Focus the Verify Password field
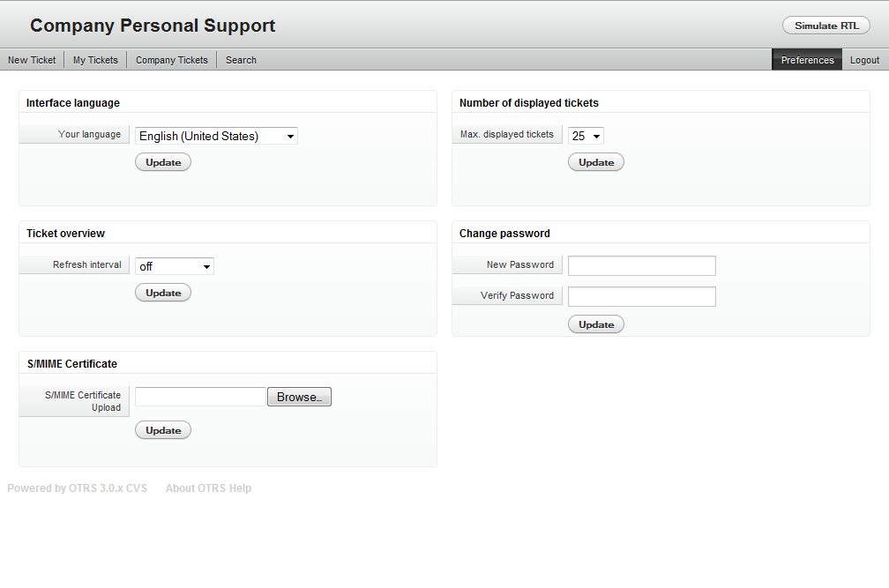Image resolution: width=889 pixels, height=588 pixels. click(x=641, y=296)
